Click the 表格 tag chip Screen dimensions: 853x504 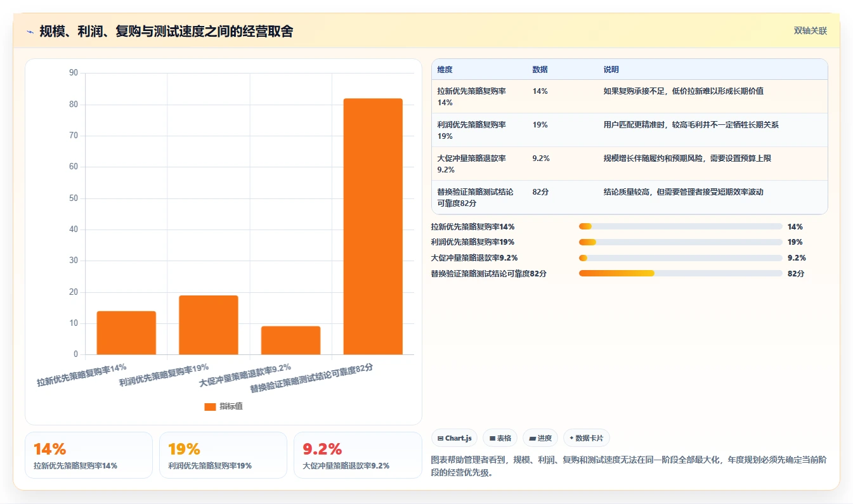tap(500, 438)
